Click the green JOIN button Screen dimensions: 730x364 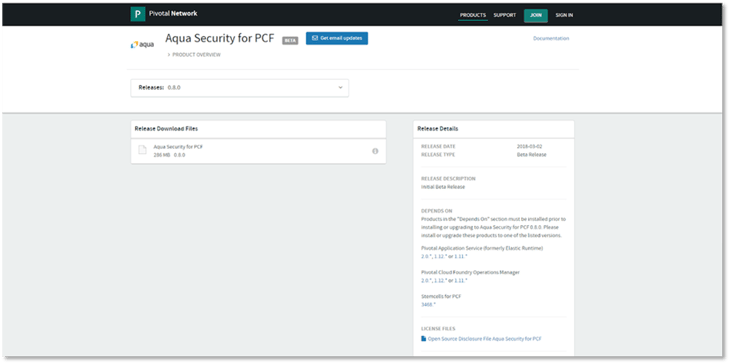point(535,15)
